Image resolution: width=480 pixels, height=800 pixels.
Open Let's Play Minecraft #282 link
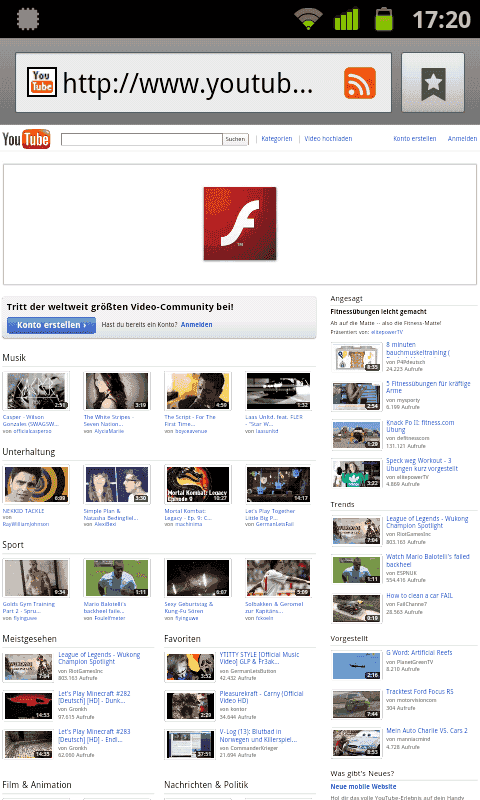[x=94, y=697]
